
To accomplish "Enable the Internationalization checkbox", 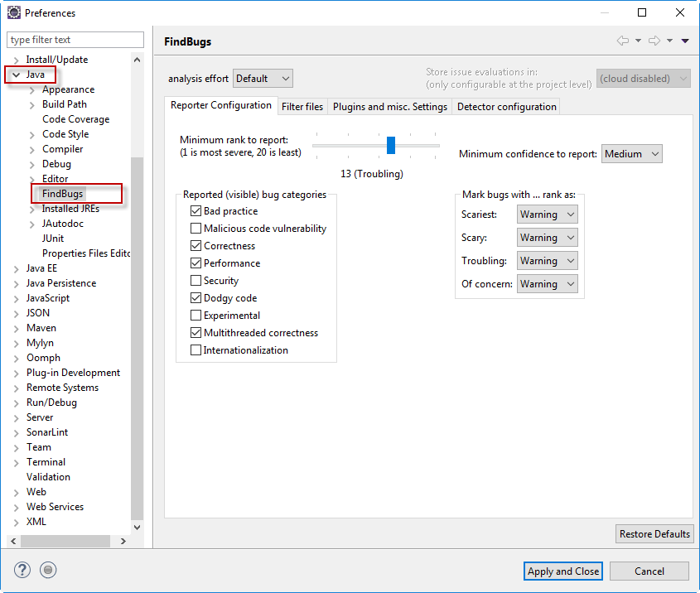I will (196, 350).
